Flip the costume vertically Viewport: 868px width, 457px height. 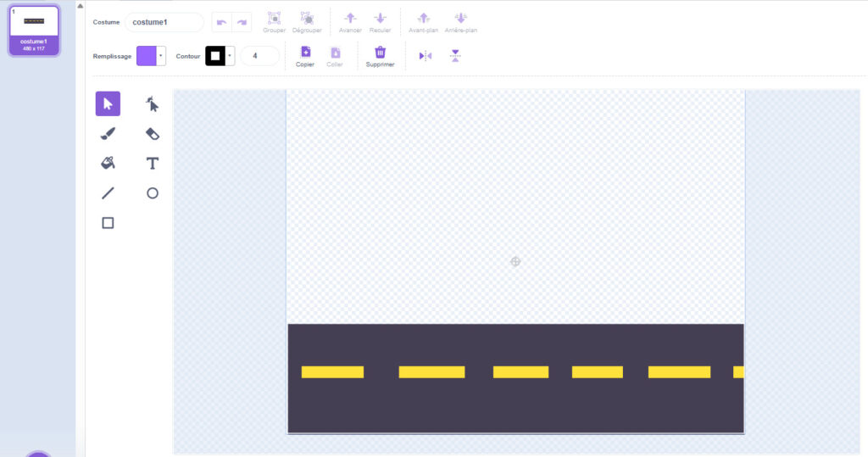pos(455,56)
